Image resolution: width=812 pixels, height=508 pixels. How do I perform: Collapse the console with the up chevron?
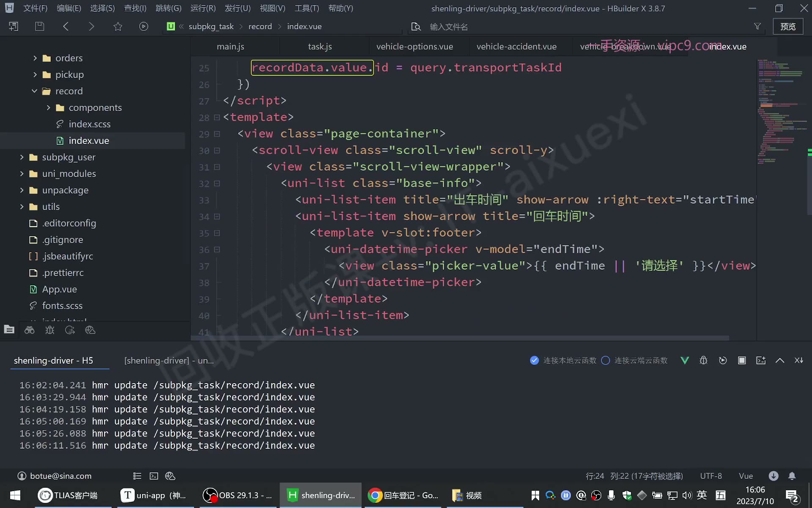tap(780, 360)
